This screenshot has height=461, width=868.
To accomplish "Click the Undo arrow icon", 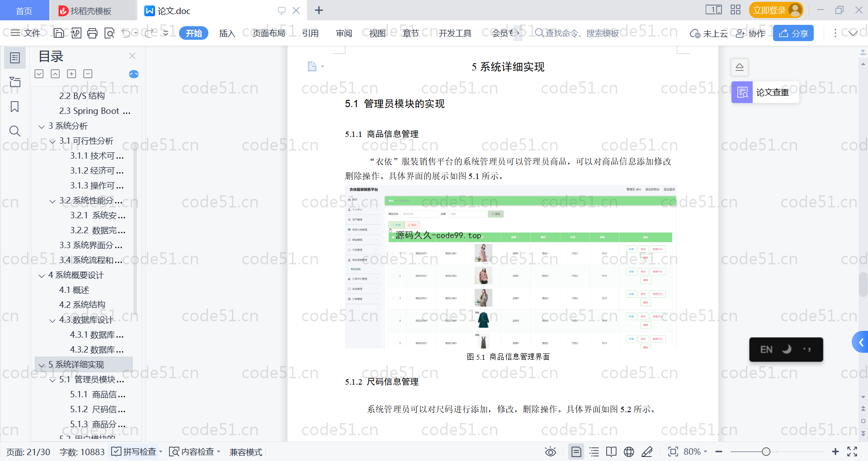I will [126, 33].
